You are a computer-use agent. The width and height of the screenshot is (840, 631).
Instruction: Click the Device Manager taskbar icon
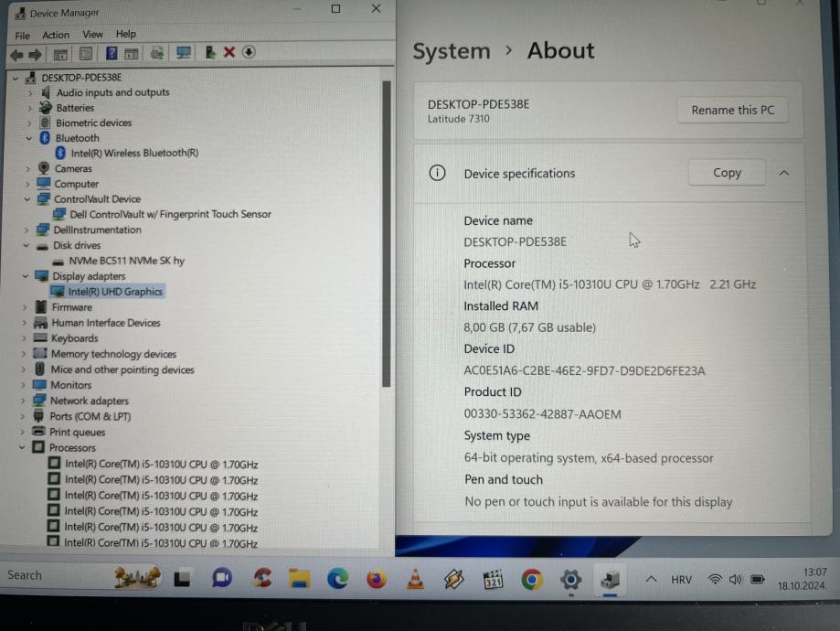click(610, 580)
